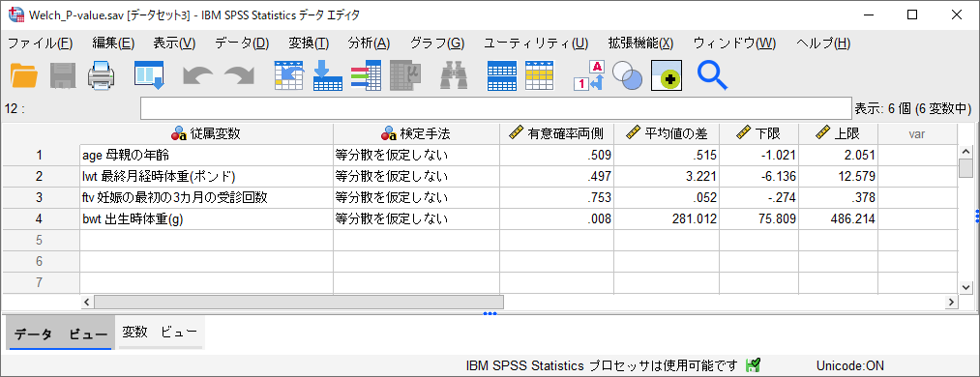Screen dimensions: 980x377
Task: Click vertical scrollbar up arrow
Action: [965, 152]
